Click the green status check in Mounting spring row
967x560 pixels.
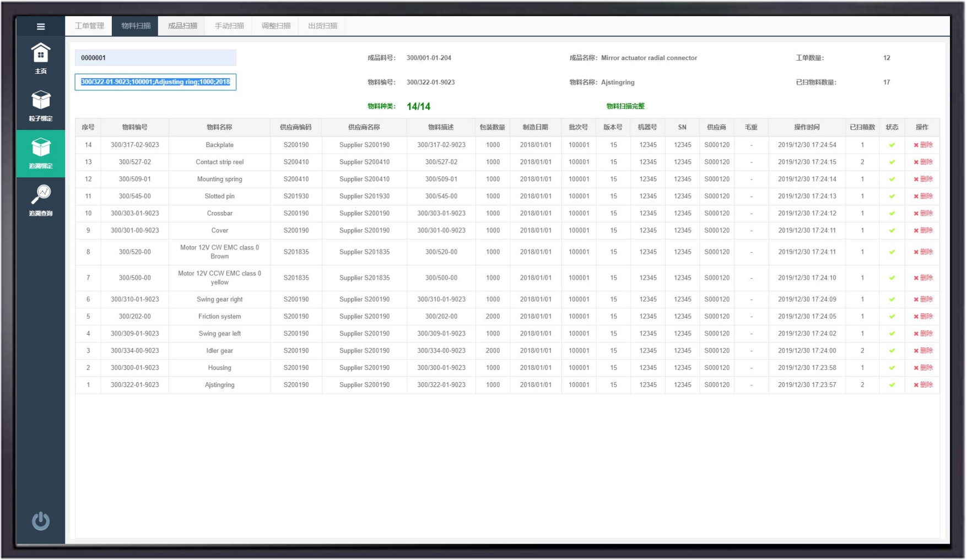[892, 179]
